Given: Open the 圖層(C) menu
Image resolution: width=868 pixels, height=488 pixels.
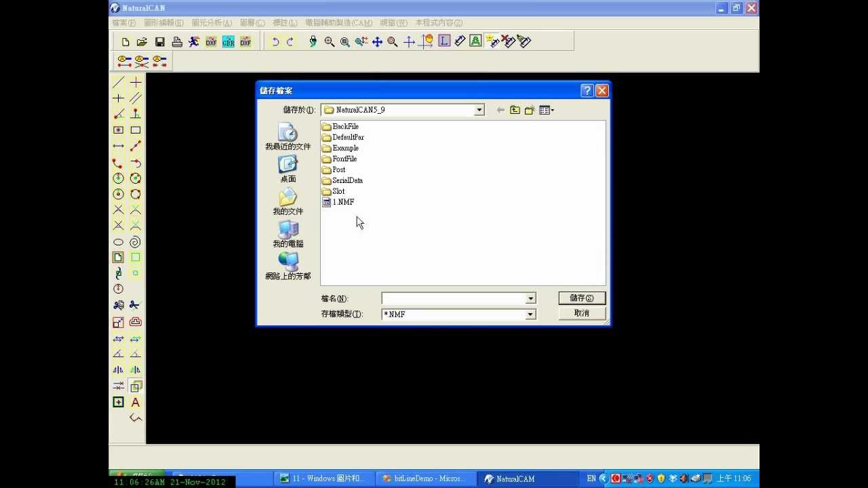Looking at the screenshot, I should click(x=252, y=23).
